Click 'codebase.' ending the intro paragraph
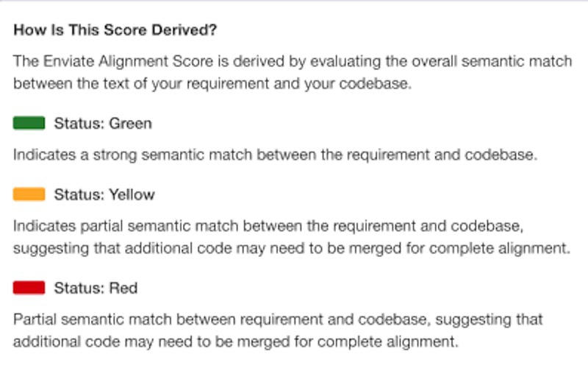588x368 pixels. coord(376,84)
